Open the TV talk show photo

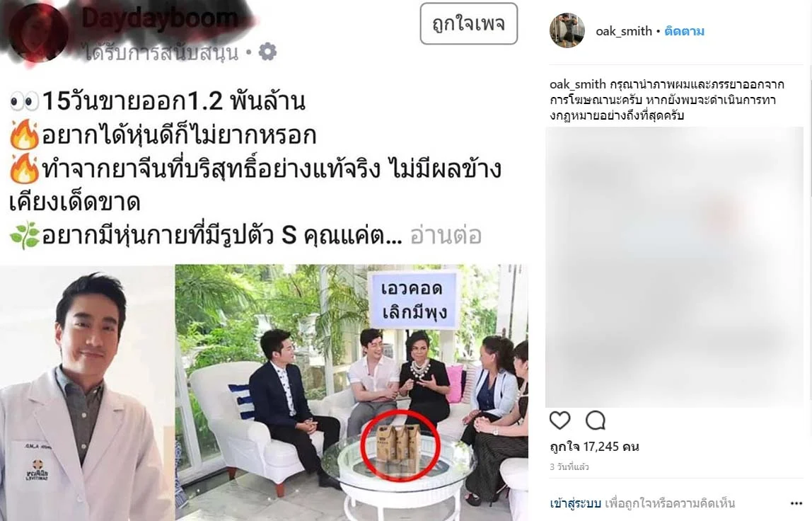coord(352,393)
